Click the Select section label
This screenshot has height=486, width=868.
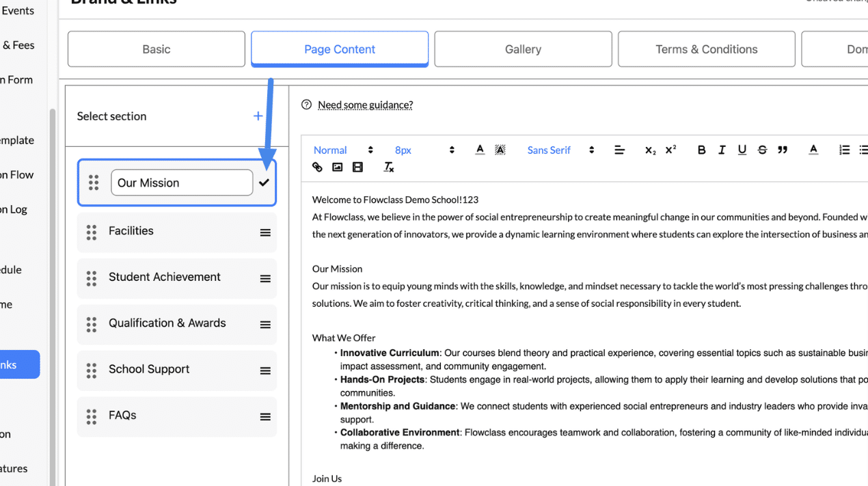111,116
